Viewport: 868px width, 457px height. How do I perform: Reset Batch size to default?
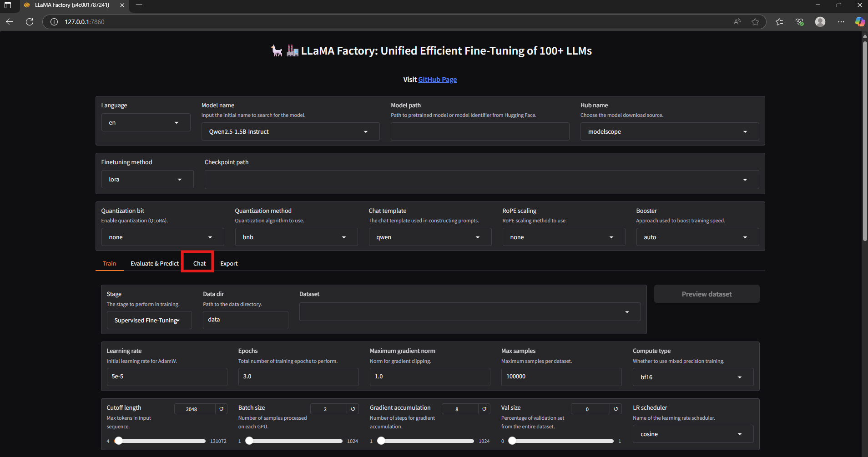click(x=353, y=409)
